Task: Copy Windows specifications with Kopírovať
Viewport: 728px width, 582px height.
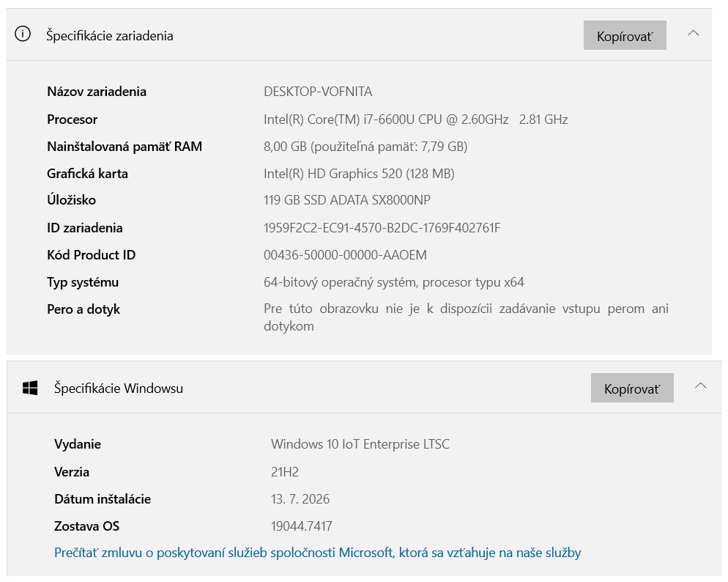Action: click(632, 388)
